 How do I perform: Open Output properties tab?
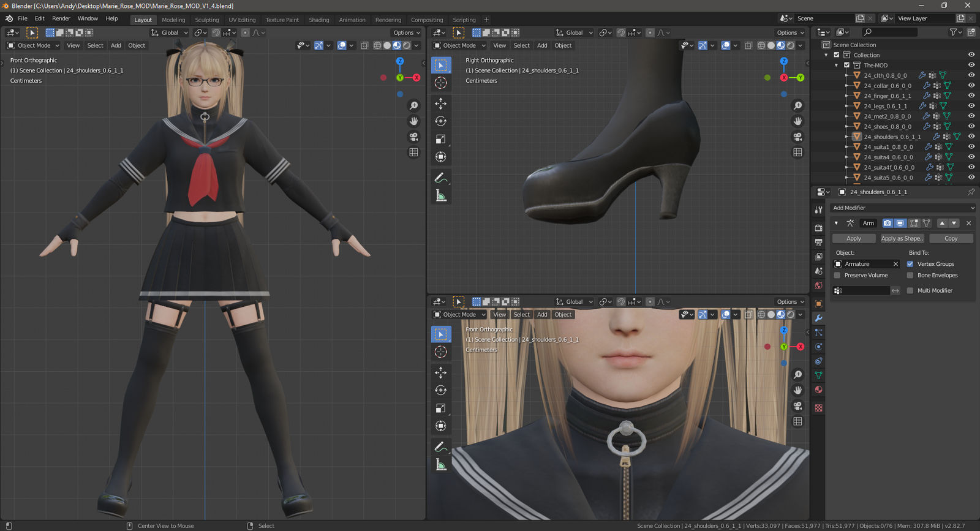[x=818, y=242]
